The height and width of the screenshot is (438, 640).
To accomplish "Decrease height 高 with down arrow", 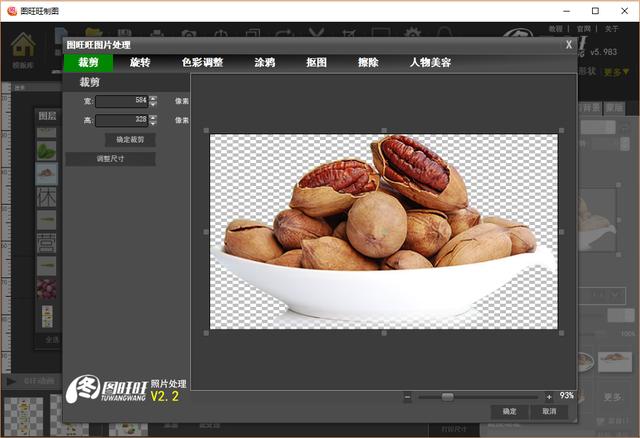I will 153,123.
